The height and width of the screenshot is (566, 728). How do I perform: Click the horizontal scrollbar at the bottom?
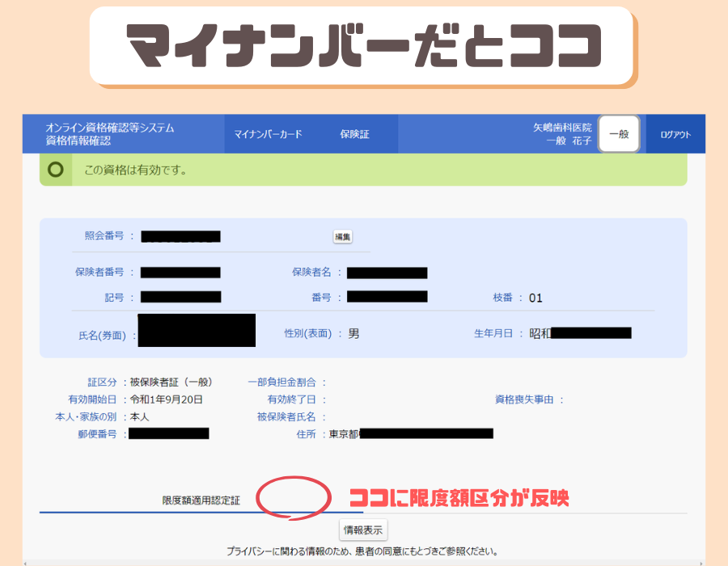(364, 562)
